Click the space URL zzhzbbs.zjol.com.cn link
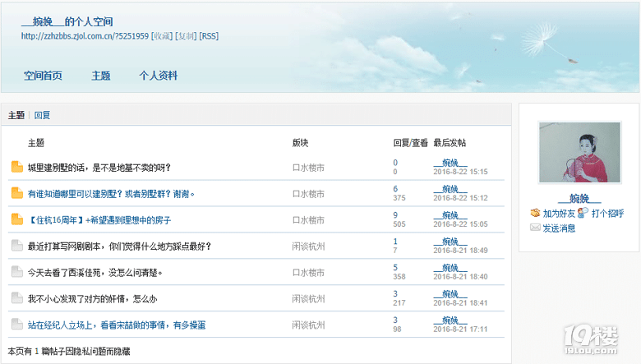Image resolution: width=641 pixels, height=364 pixels. coord(85,36)
